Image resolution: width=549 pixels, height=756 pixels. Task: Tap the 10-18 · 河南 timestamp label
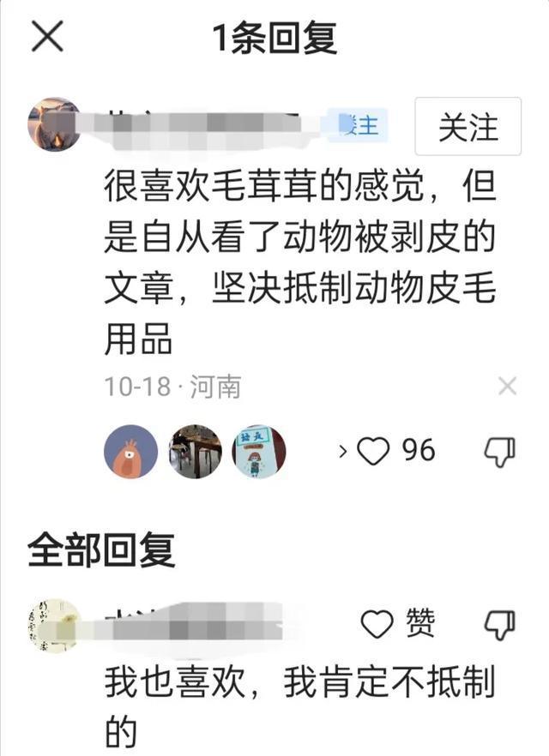pos(172,387)
